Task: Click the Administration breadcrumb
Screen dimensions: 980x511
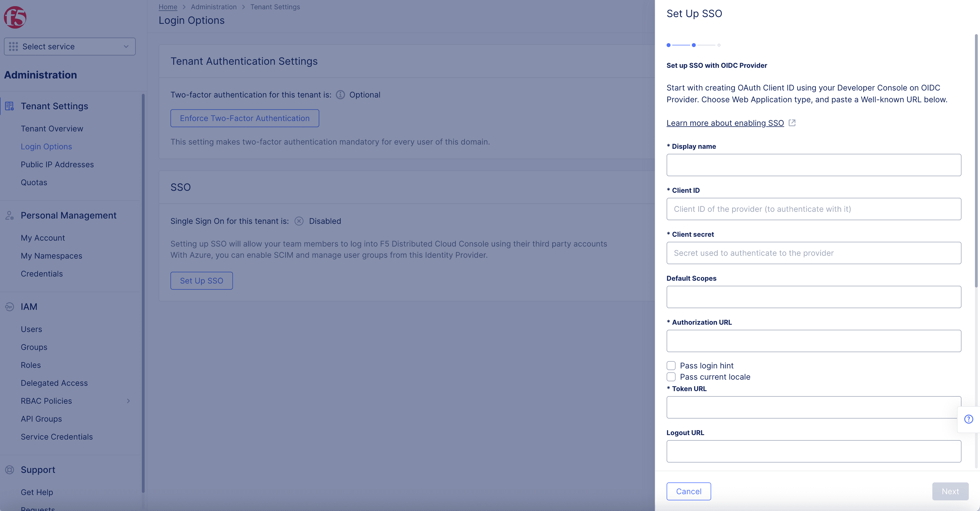Action: 213,7
